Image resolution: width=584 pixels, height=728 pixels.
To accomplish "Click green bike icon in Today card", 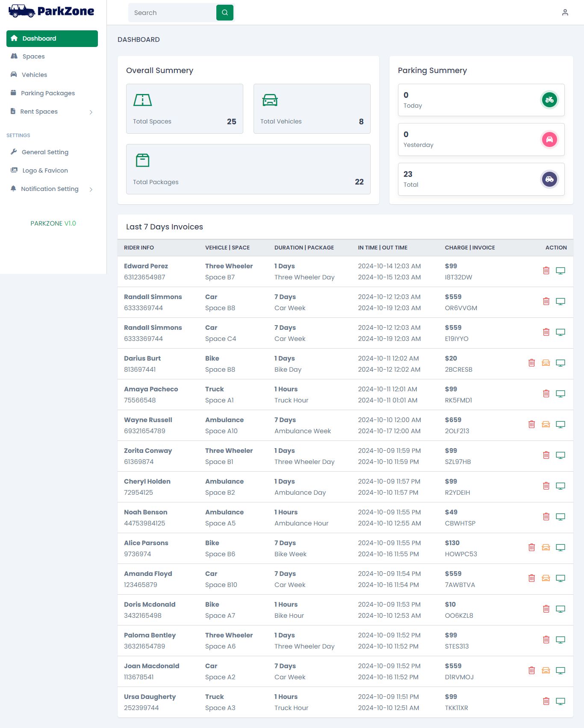I will (x=549, y=100).
